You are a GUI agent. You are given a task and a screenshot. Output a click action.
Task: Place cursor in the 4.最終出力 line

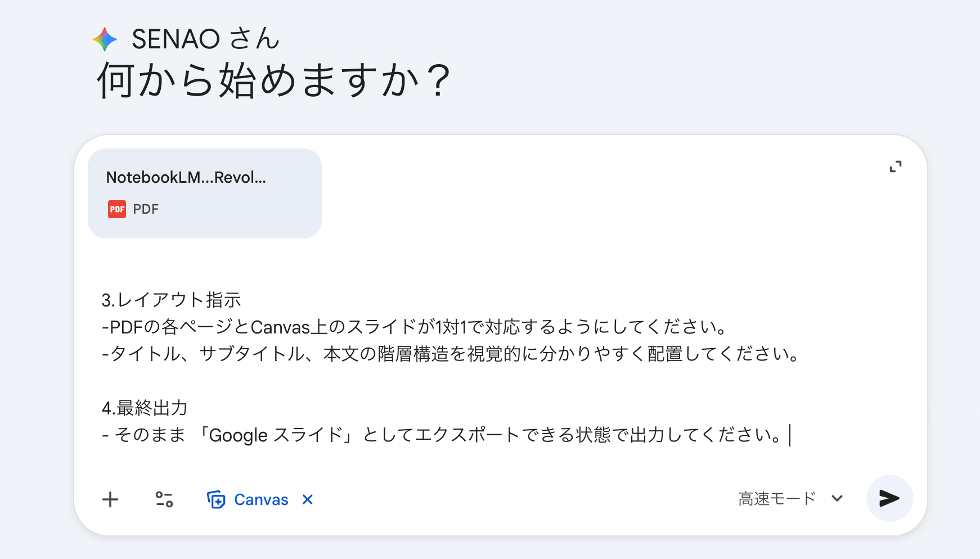(145, 408)
